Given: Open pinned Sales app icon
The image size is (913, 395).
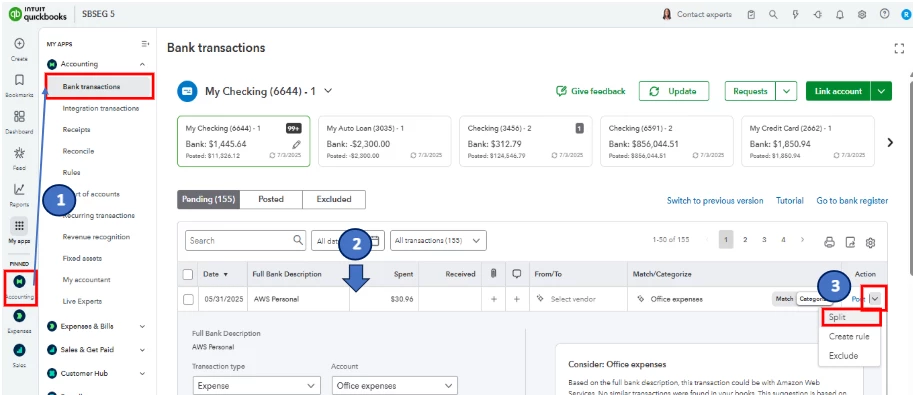Looking at the screenshot, I should pyautogui.click(x=19, y=350).
